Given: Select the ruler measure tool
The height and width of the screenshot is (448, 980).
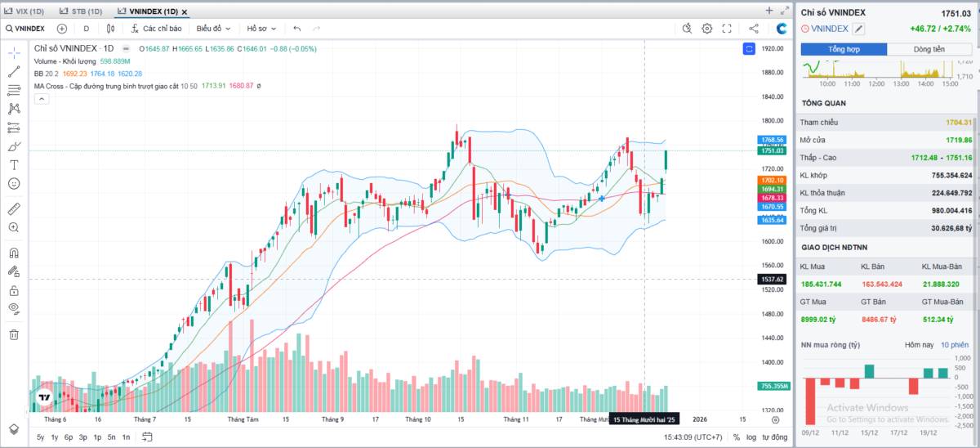Looking at the screenshot, I should point(14,208).
